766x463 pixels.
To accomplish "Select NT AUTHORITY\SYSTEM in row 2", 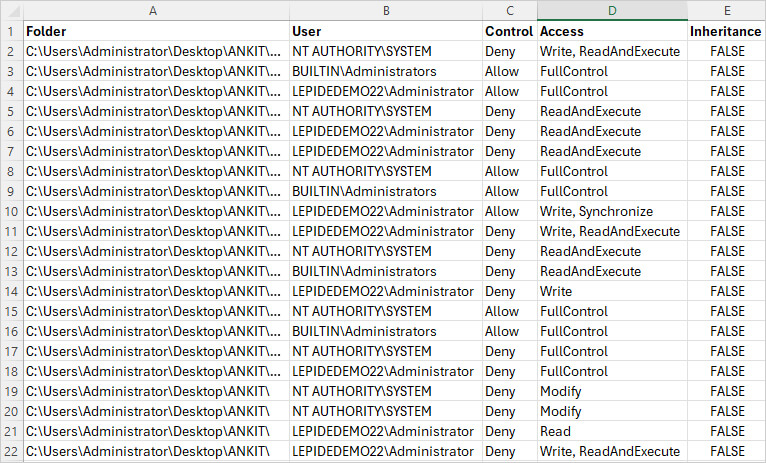I will pyautogui.click(x=386, y=51).
